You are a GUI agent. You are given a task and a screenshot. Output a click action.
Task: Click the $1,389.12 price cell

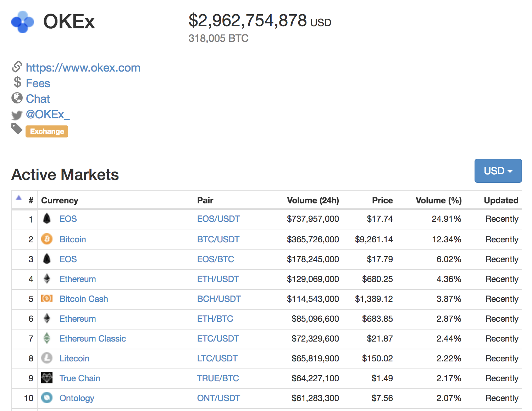(x=374, y=299)
